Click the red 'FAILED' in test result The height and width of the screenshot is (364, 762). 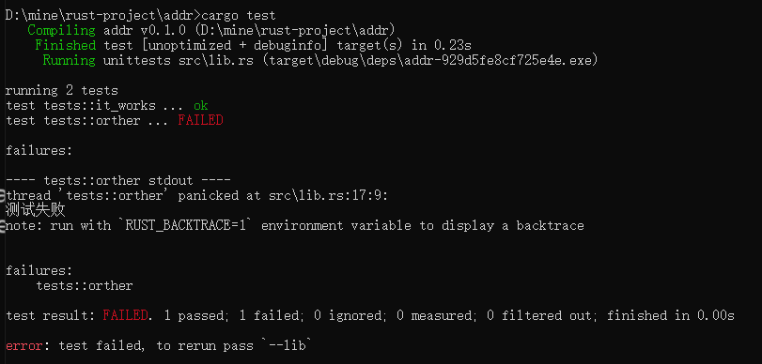(x=125, y=315)
